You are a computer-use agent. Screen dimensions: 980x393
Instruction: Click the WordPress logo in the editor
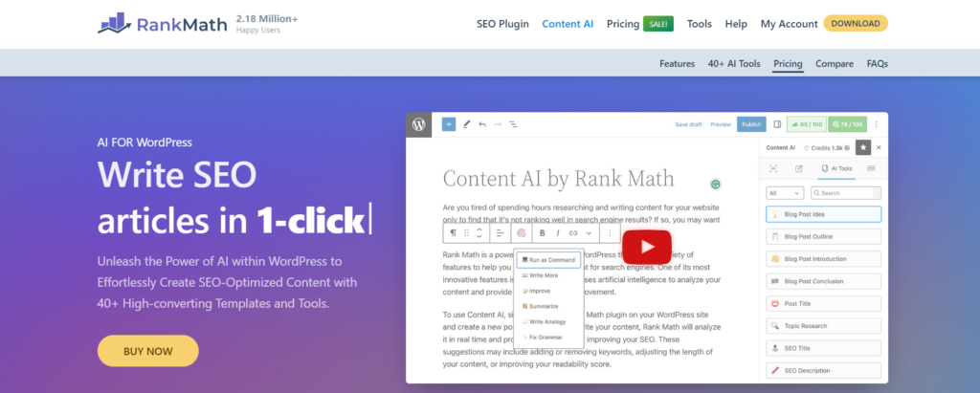(419, 124)
